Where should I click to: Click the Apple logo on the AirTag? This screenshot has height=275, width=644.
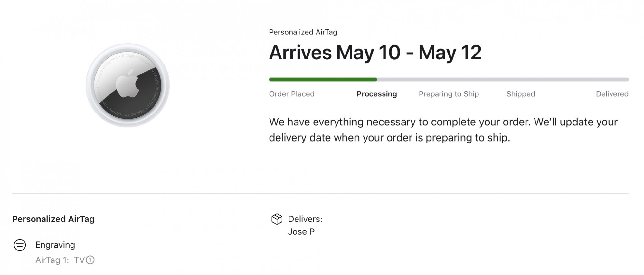pos(127,83)
